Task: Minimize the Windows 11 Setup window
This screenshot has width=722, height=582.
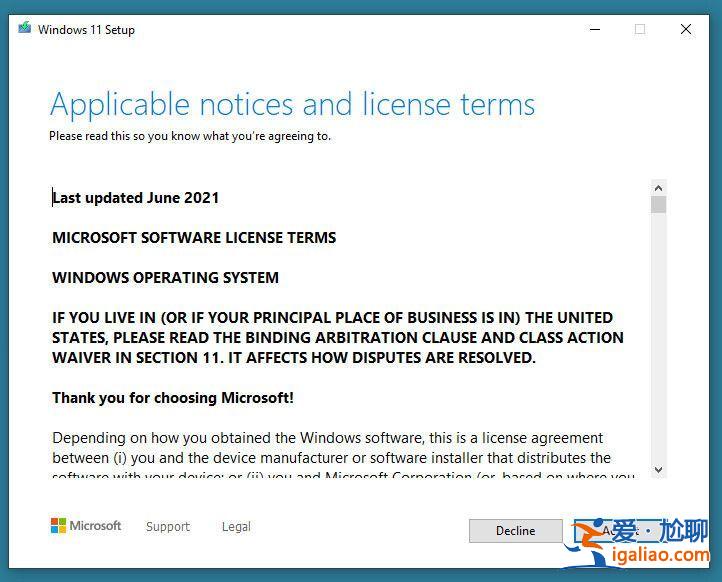Action: 595,29
